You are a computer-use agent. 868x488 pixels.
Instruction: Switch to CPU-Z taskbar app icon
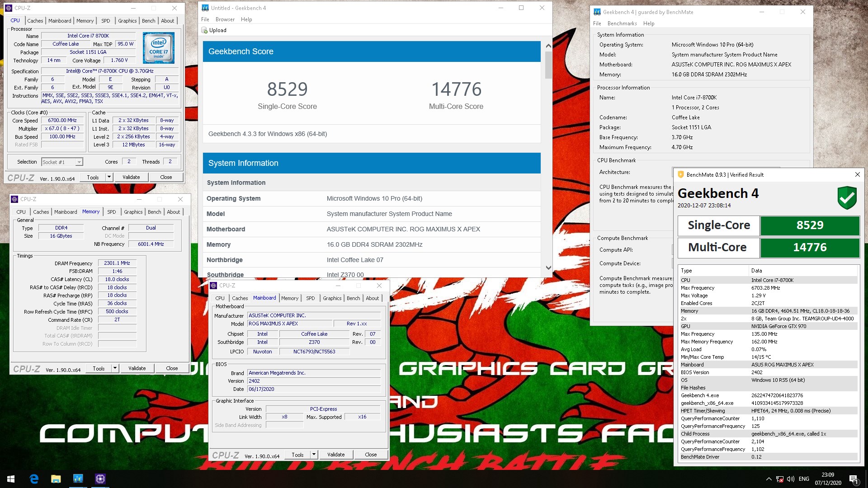click(x=100, y=479)
